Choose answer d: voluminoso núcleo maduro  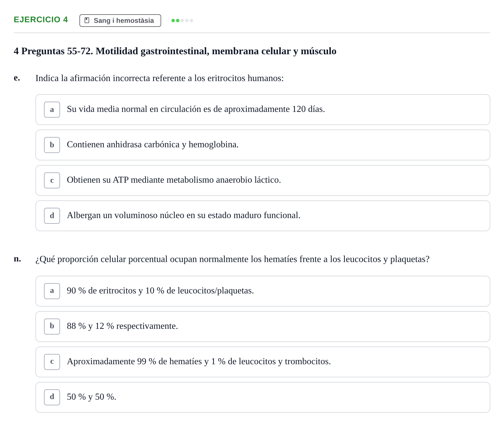click(263, 216)
